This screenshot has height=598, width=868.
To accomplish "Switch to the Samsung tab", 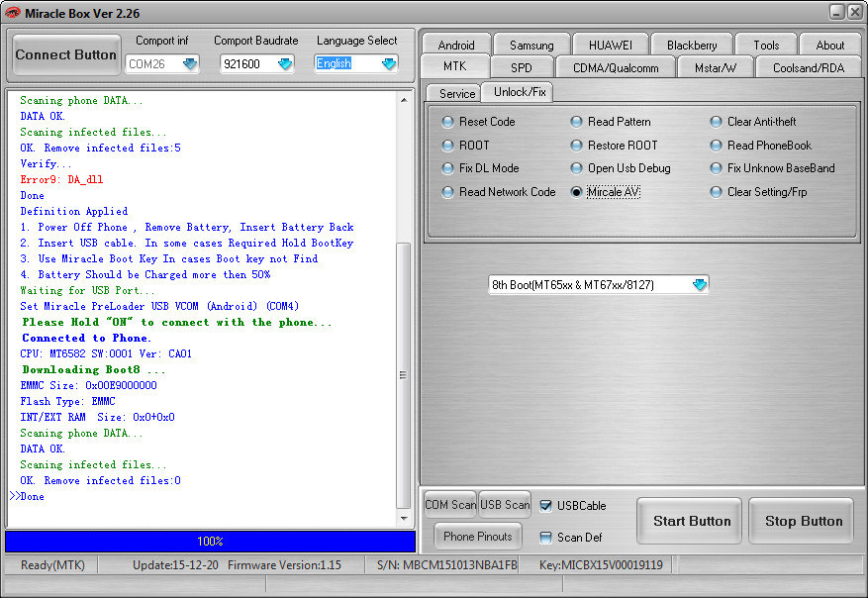I will coord(531,45).
